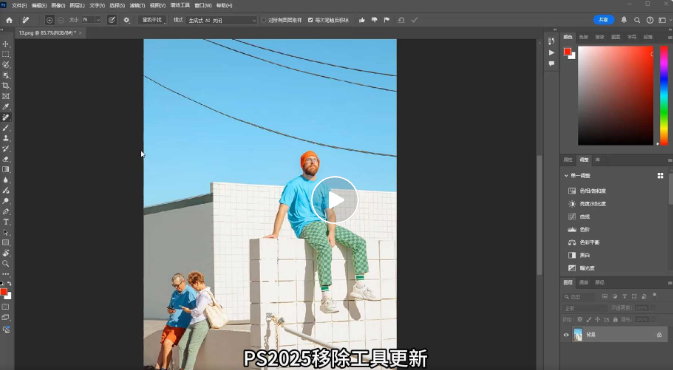The image size is (673, 370).
Task: Switch to the Libraries tab
Action: click(597, 160)
